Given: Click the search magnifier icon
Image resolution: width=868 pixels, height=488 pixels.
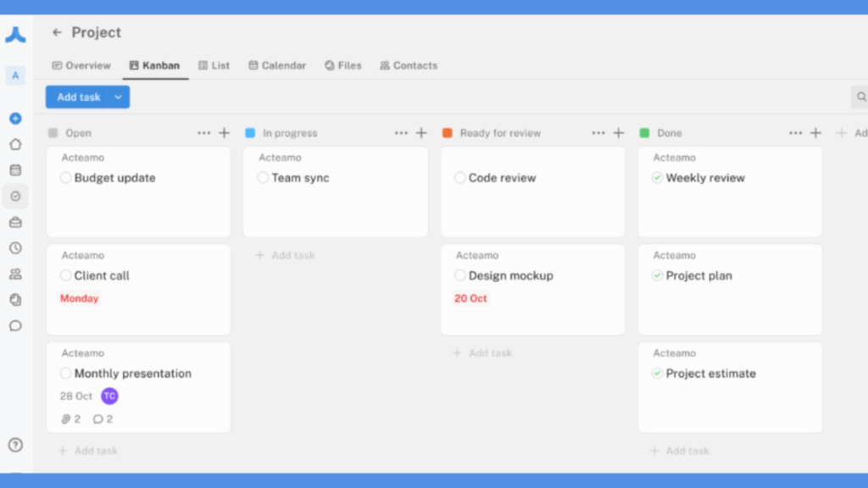Looking at the screenshot, I should click(x=861, y=97).
